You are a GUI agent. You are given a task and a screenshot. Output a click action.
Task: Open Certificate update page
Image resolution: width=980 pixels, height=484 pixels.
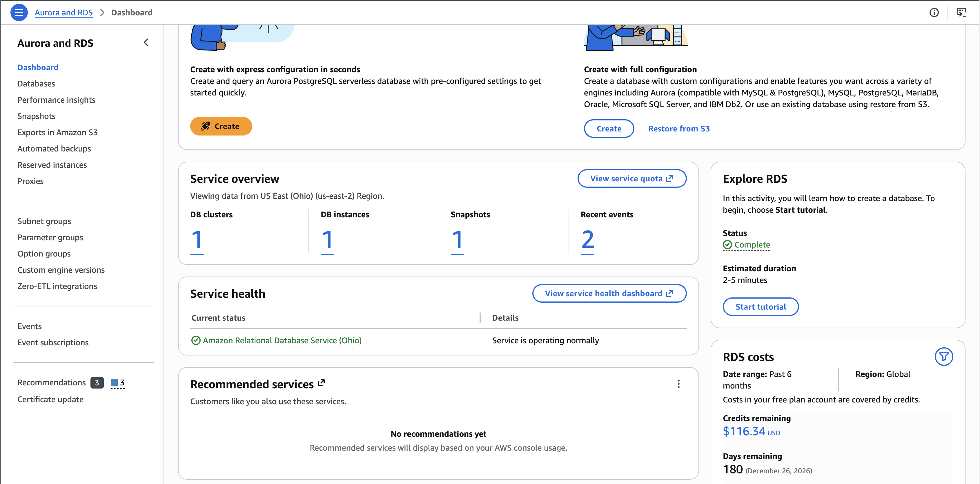[50, 400]
